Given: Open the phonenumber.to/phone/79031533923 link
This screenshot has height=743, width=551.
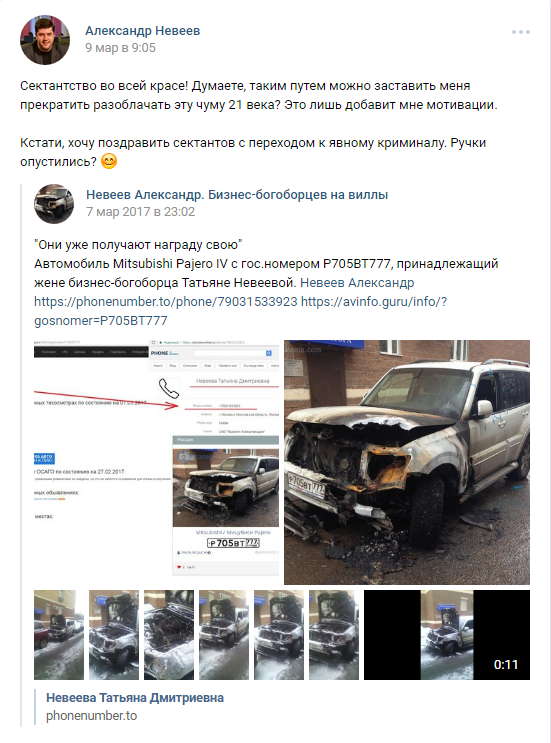Looking at the screenshot, I should 166,302.
